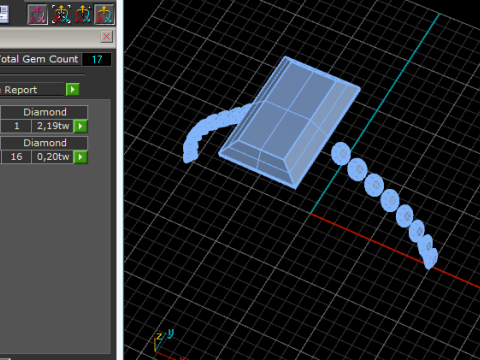Click the rightmost red-cyan gumball icon
Screen dimensions: 480x360
[x=104, y=15]
